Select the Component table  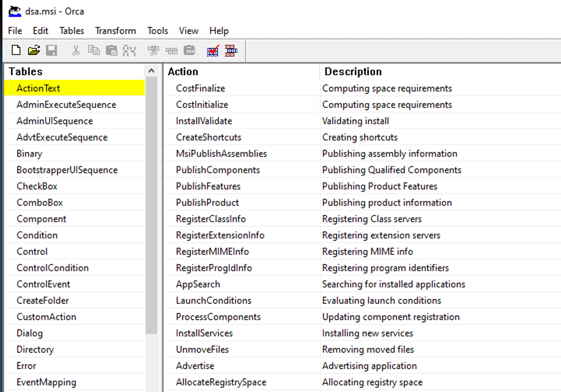pyautogui.click(x=75, y=219)
